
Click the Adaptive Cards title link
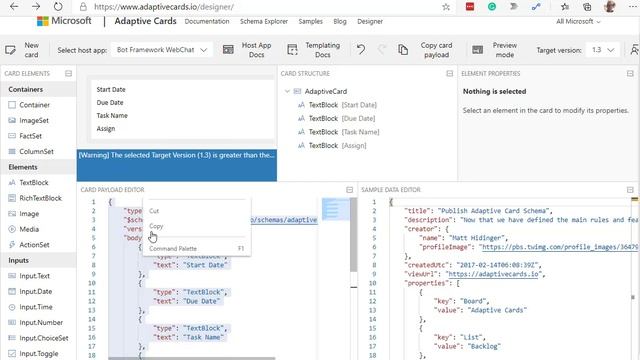click(x=145, y=21)
